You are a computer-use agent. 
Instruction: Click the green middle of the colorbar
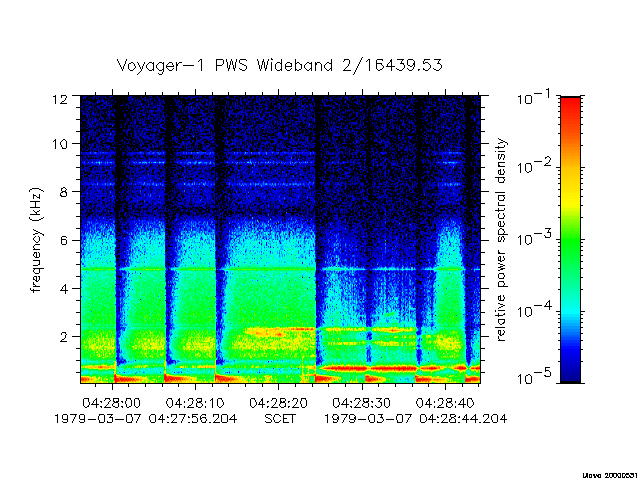pos(571,241)
